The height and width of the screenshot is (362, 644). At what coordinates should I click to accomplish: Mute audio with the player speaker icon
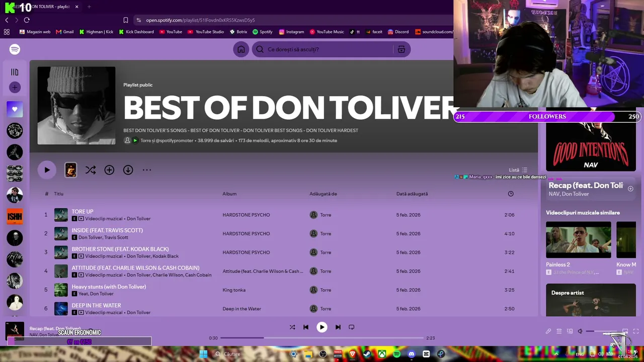coord(580,331)
